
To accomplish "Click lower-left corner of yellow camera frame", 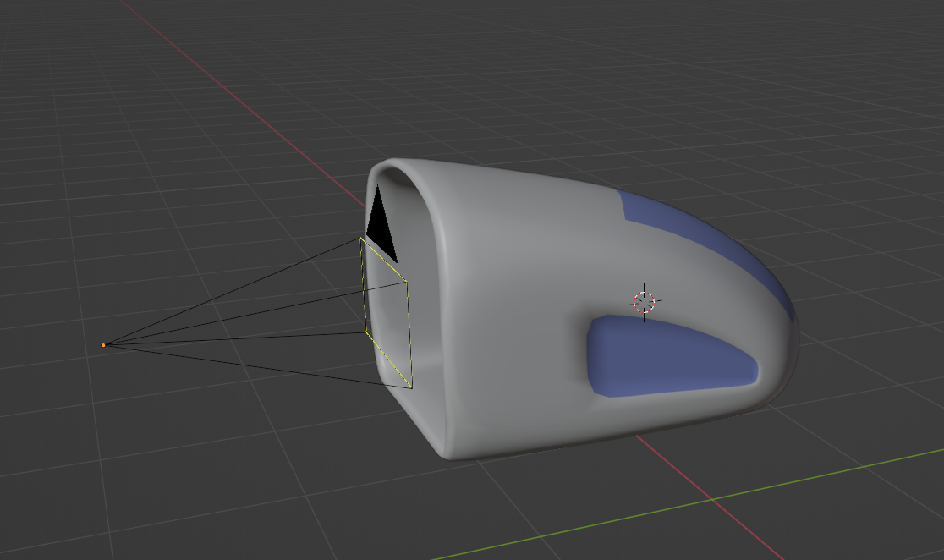I will click(x=365, y=332).
